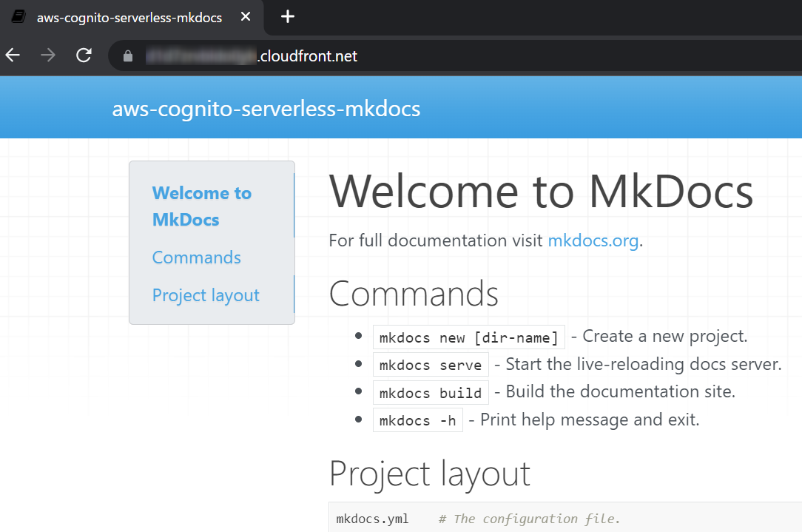
Task: Click the 'mkdocs build' code snippet
Action: click(431, 393)
